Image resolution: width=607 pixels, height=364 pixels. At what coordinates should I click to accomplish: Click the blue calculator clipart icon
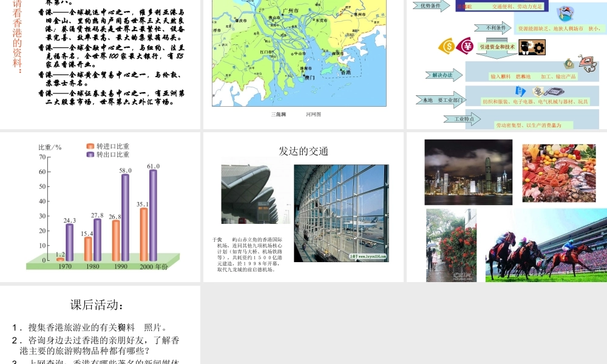pos(521,91)
